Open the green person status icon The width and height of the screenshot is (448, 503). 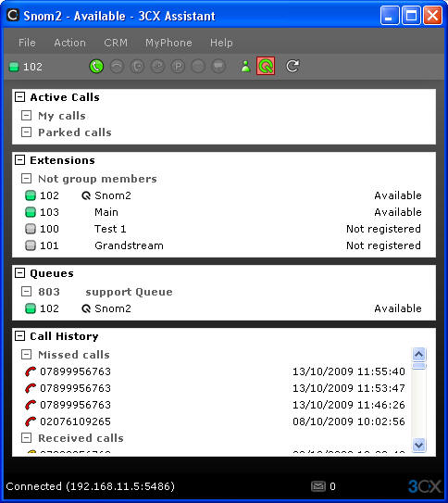point(245,67)
